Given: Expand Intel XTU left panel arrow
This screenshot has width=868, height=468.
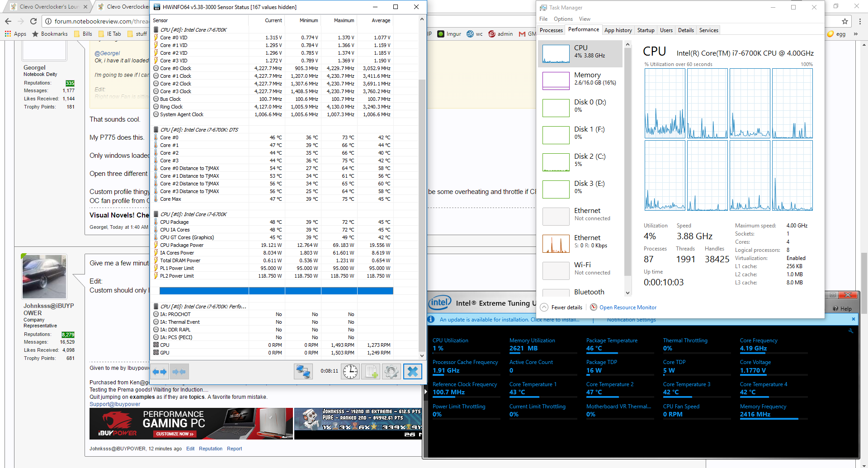Looking at the screenshot, I should 425,392.
